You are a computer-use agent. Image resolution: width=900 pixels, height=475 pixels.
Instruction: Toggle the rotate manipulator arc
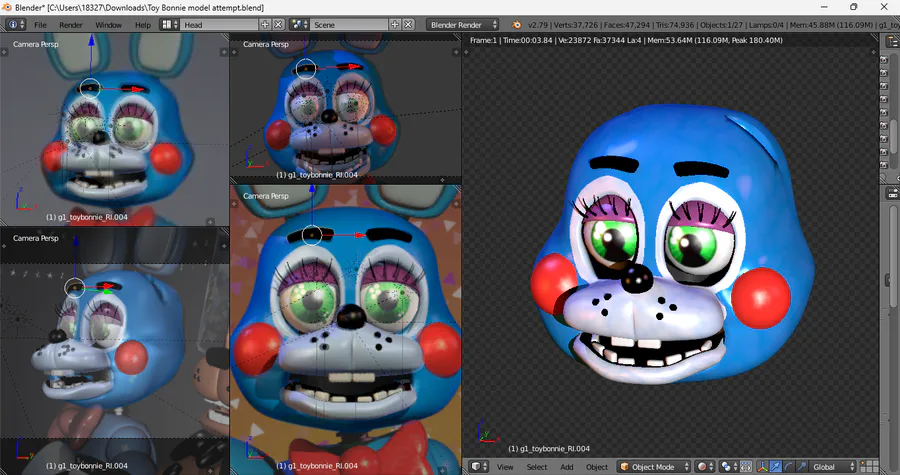point(789,466)
